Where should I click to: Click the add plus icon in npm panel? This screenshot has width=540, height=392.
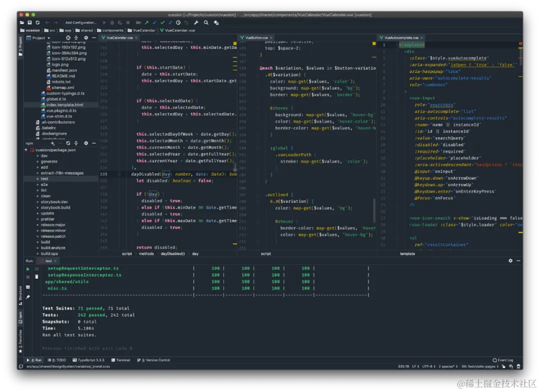pos(52,143)
